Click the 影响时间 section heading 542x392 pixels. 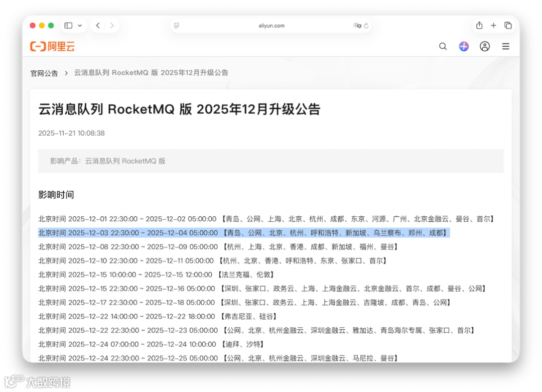56,195
